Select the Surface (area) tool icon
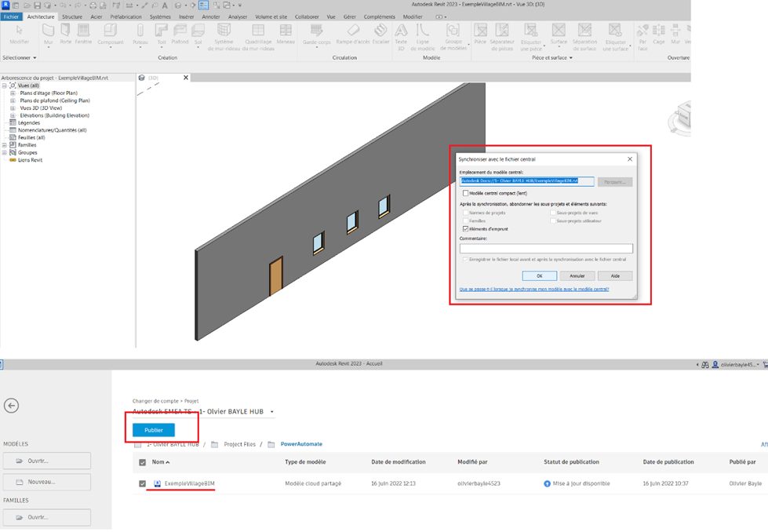Screen dimensions: 768x532 (559, 31)
